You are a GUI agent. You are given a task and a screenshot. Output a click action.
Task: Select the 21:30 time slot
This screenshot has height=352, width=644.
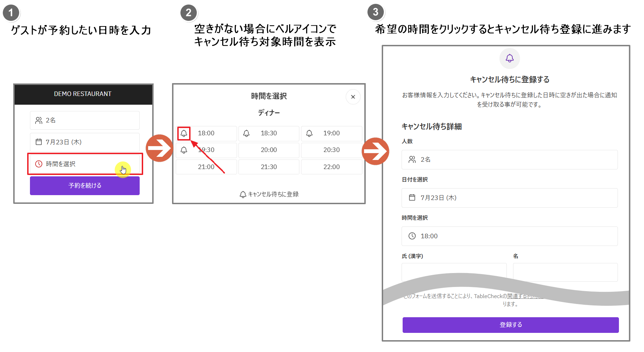pos(269,167)
